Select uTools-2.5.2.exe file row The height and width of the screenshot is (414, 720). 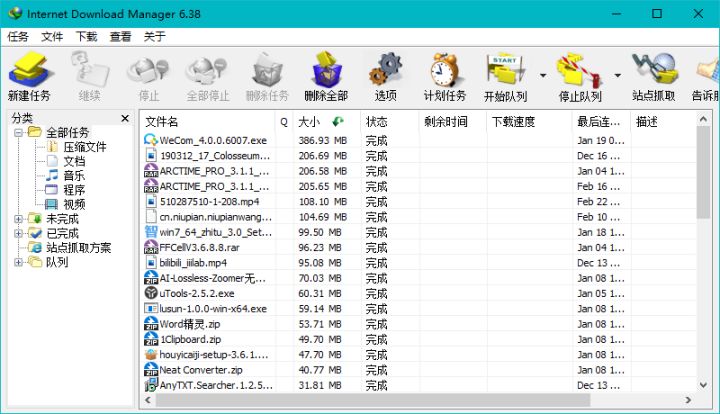[x=418, y=293]
